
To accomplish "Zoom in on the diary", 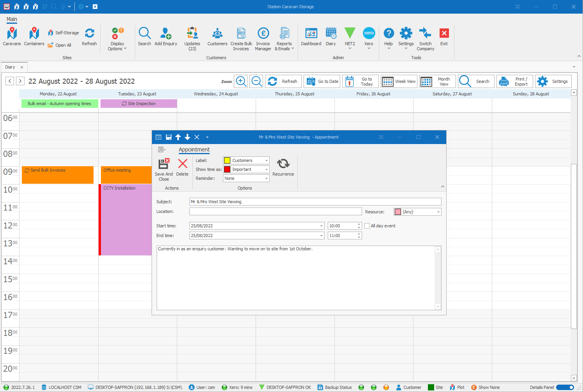I will (241, 81).
